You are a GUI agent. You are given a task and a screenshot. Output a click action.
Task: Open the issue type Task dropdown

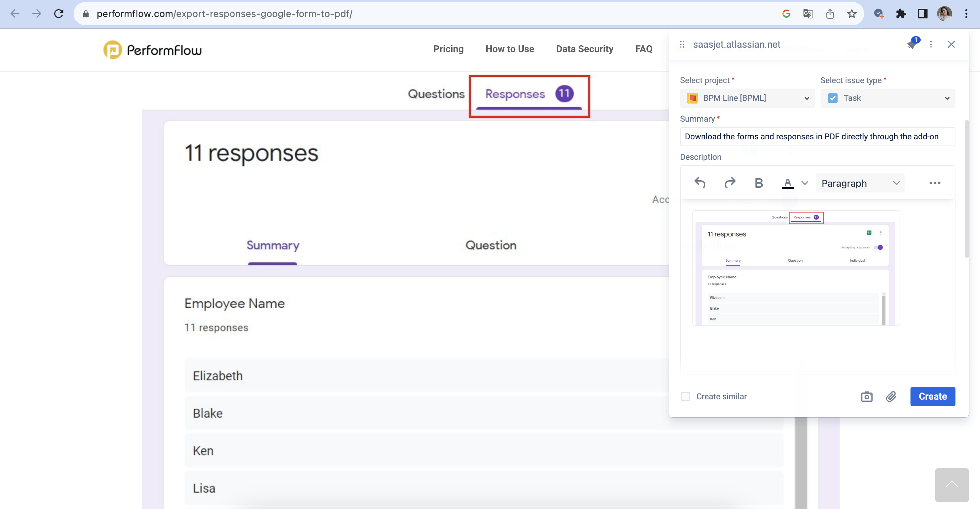[x=887, y=98]
